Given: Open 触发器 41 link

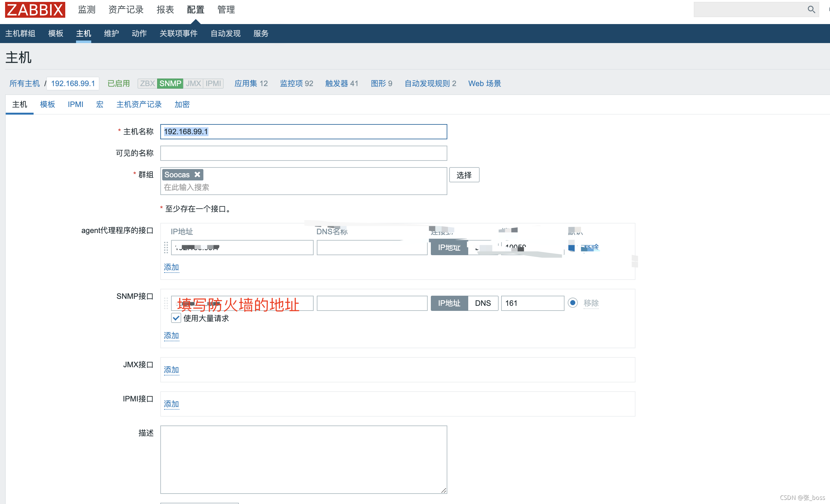Looking at the screenshot, I should coord(342,83).
